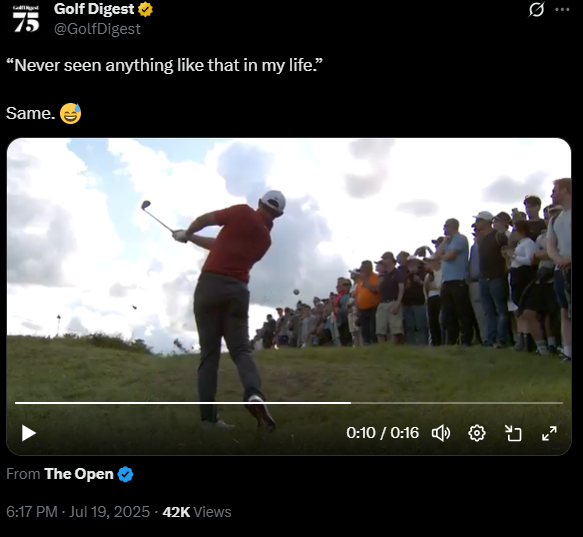Expand video to fullscreen
This screenshot has width=583, height=537.
[549, 433]
